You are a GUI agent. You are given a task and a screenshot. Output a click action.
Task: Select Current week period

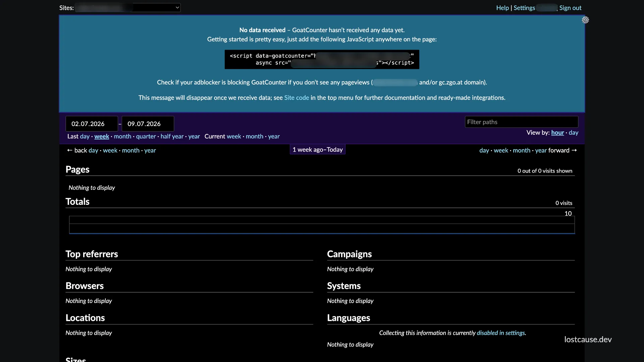coord(234,136)
